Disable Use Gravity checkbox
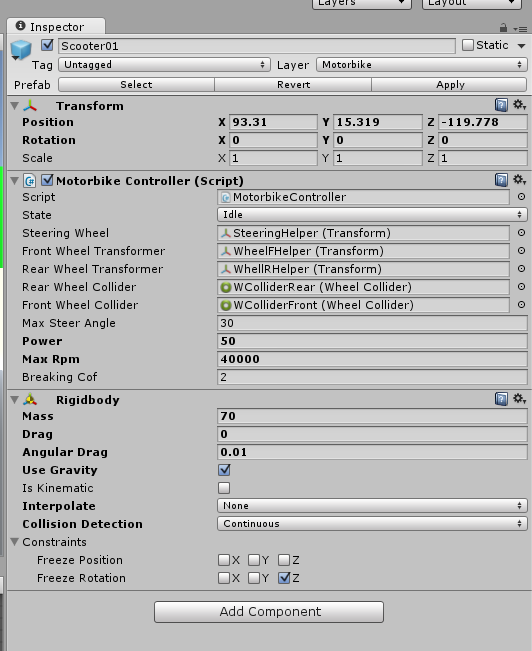Screen dimensions: 532x651 (224, 470)
